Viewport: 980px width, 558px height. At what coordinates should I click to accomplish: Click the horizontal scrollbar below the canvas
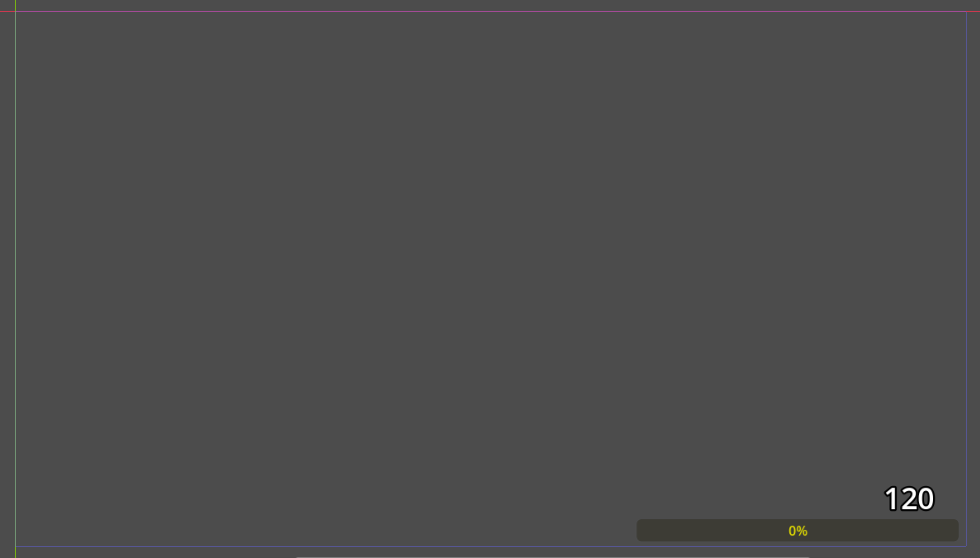[552, 556]
